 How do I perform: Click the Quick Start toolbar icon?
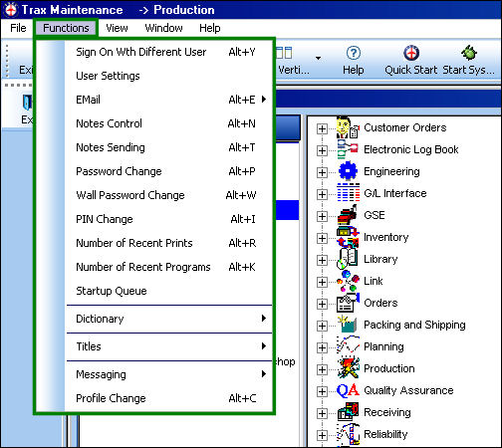tap(411, 53)
